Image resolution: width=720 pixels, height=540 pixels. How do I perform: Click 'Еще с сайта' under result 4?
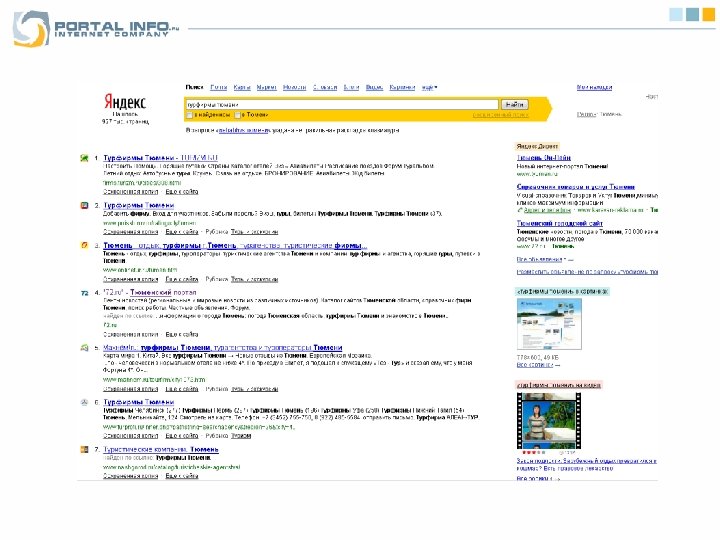[x=182, y=334]
